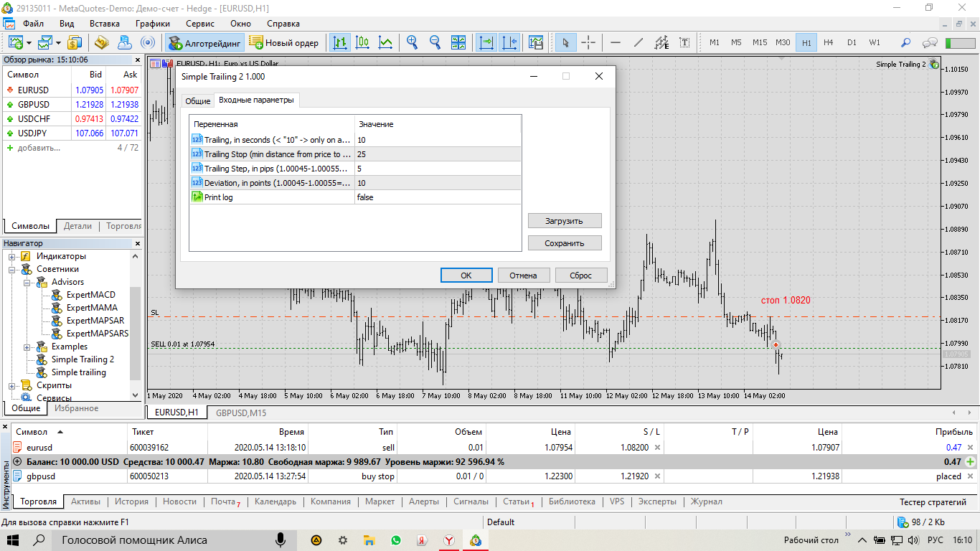Collapse the Advisors folder node
The height and width of the screenshot is (551, 980).
(x=28, y=282)
